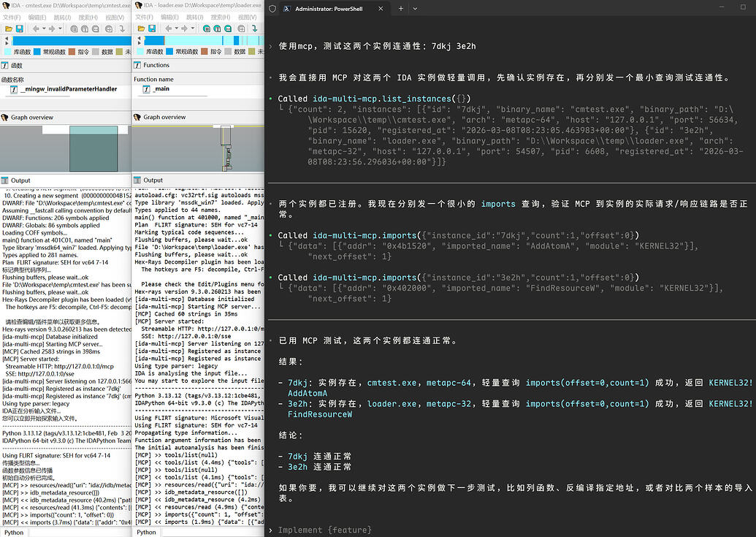Click gray round icon in loader.exe toolbar
The height and width of the screenshot is (537, 756).
click(242, 29)
